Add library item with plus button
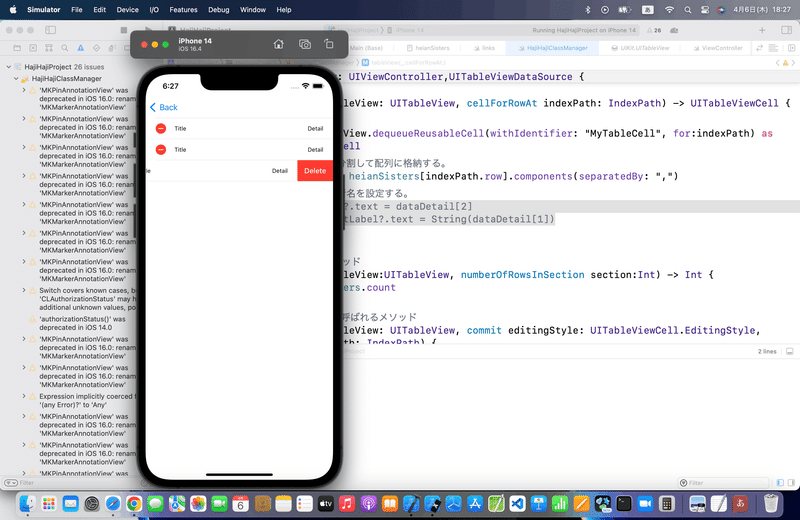The image size is (800, 520). coord(762,30)
